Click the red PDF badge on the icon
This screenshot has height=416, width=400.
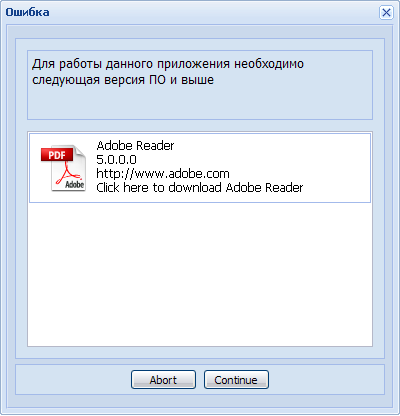coord(57,155)
